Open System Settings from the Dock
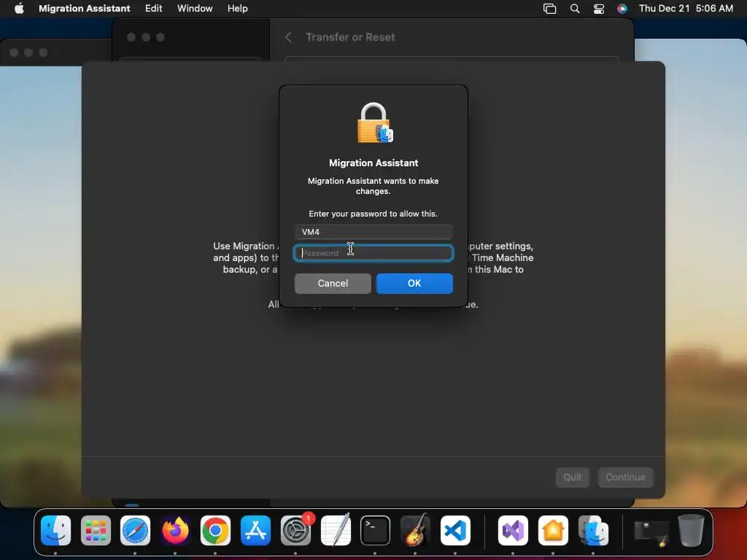The height and width of the screenshot is (560, 747). (x=295, y=531)
